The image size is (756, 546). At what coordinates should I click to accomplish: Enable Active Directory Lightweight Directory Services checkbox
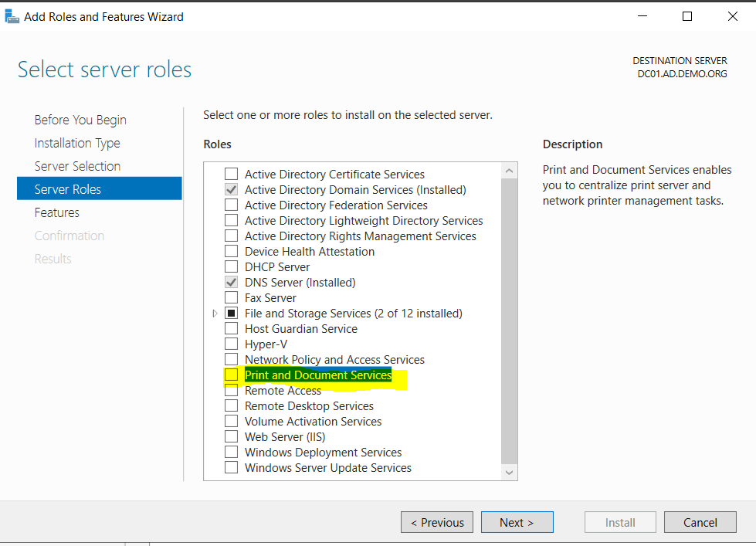232,220
